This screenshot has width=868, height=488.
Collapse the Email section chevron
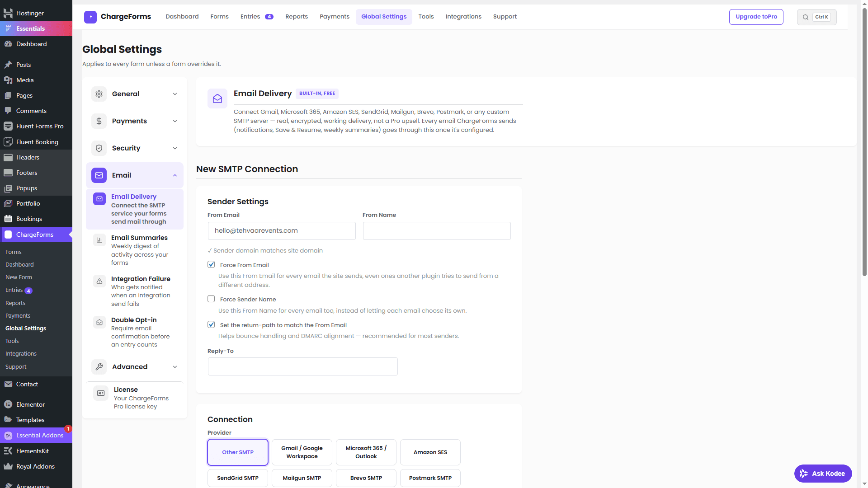(175, 175)
